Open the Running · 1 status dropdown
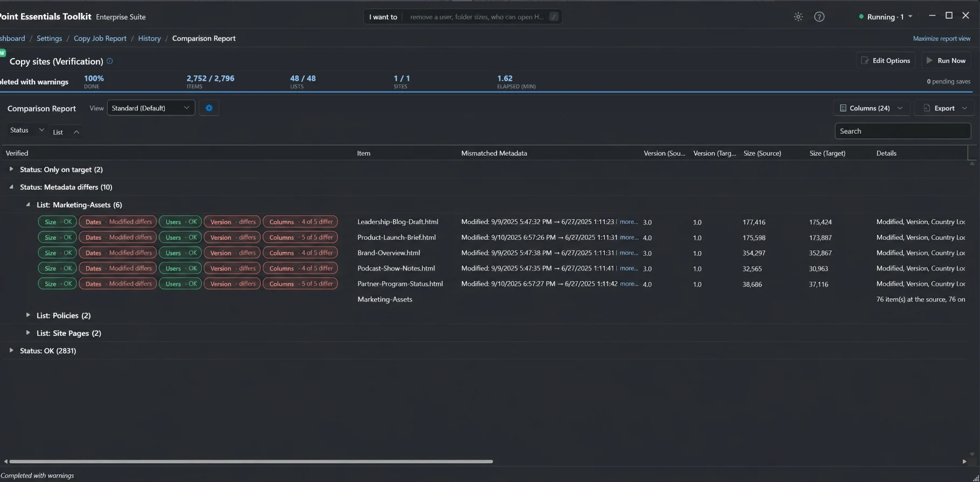 886,17
